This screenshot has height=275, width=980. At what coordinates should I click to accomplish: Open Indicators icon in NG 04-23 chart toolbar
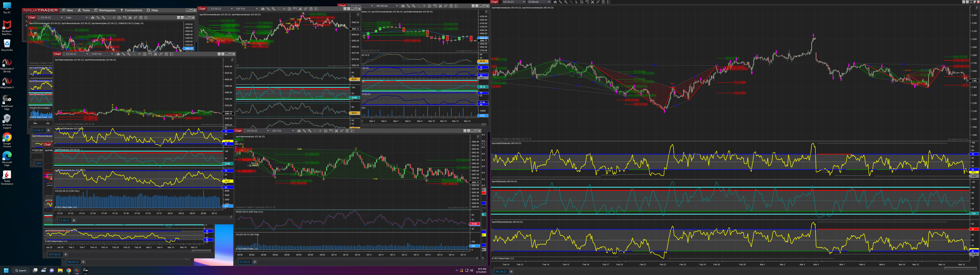[593, 2]
